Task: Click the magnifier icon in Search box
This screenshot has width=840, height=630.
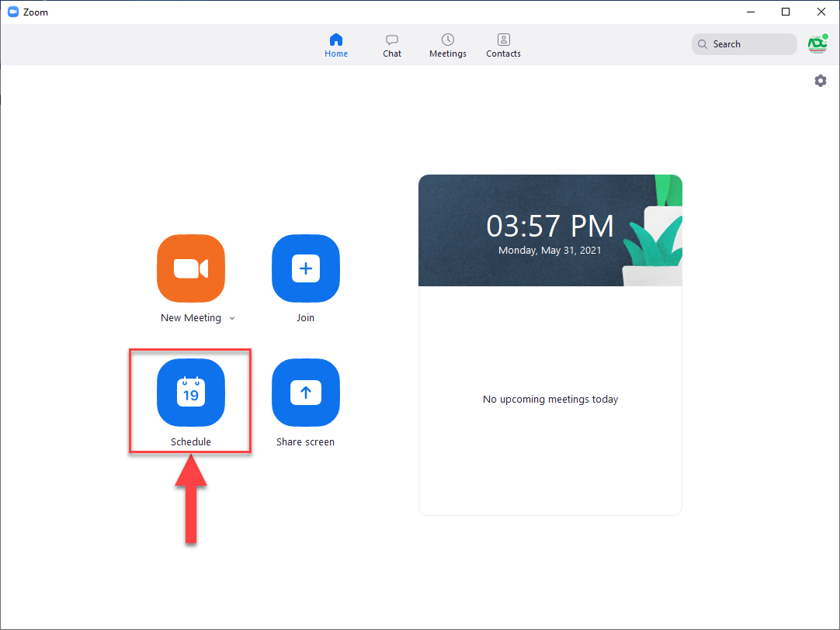Action: pyautogui.click(x=703, y=44)
